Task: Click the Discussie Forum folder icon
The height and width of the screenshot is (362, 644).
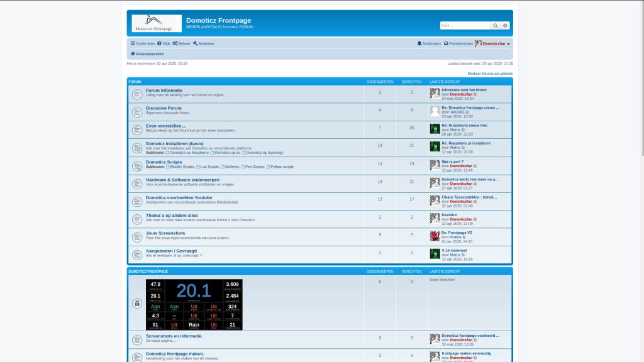Action: [137, 112]
